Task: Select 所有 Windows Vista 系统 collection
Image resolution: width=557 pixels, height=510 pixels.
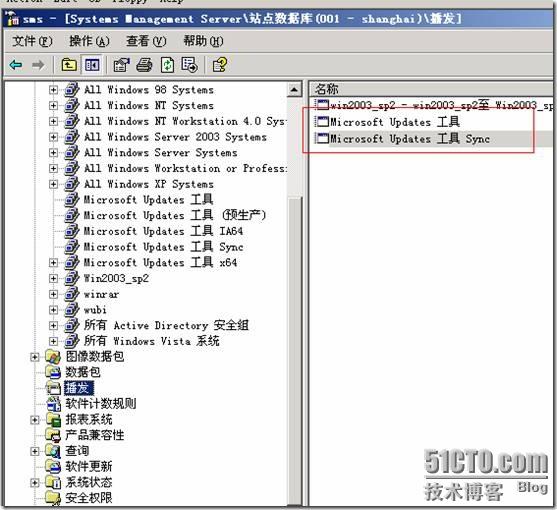Action: pos(151,341)
